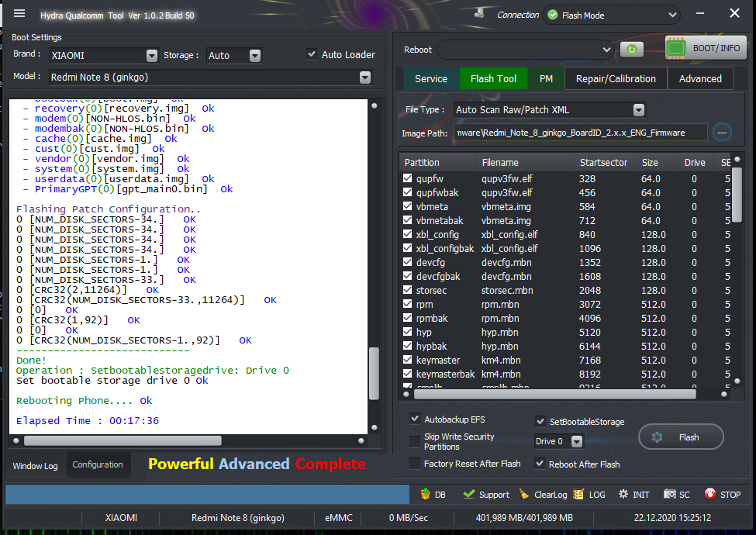Switch to the Service tab
Screen dimensions: 756x535
point(430,78)
